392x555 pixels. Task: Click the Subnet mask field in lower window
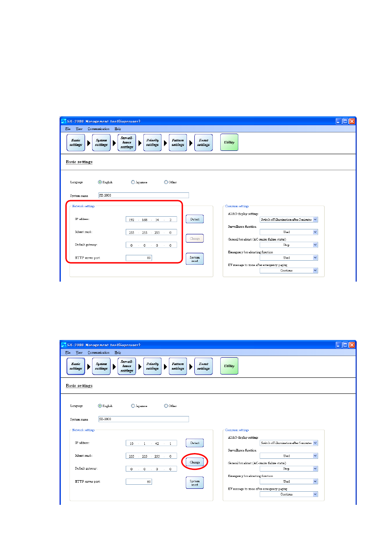pyautogui.click(x=151, y=456)
